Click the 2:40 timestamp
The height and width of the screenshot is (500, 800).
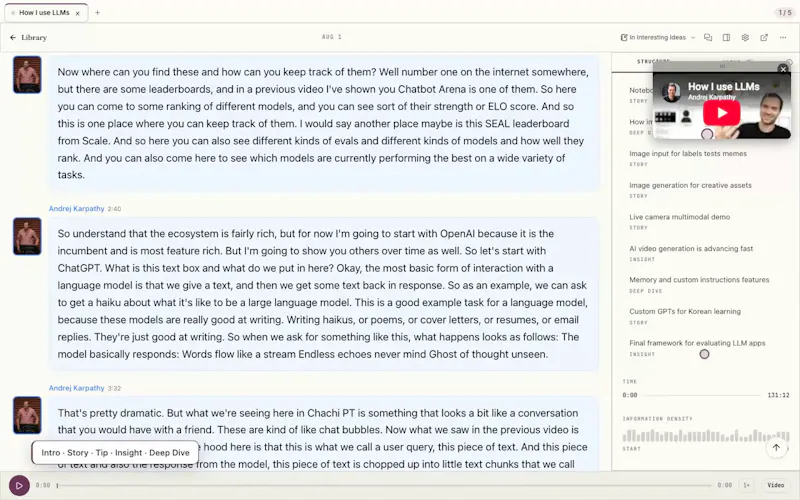tap(114, 209)
